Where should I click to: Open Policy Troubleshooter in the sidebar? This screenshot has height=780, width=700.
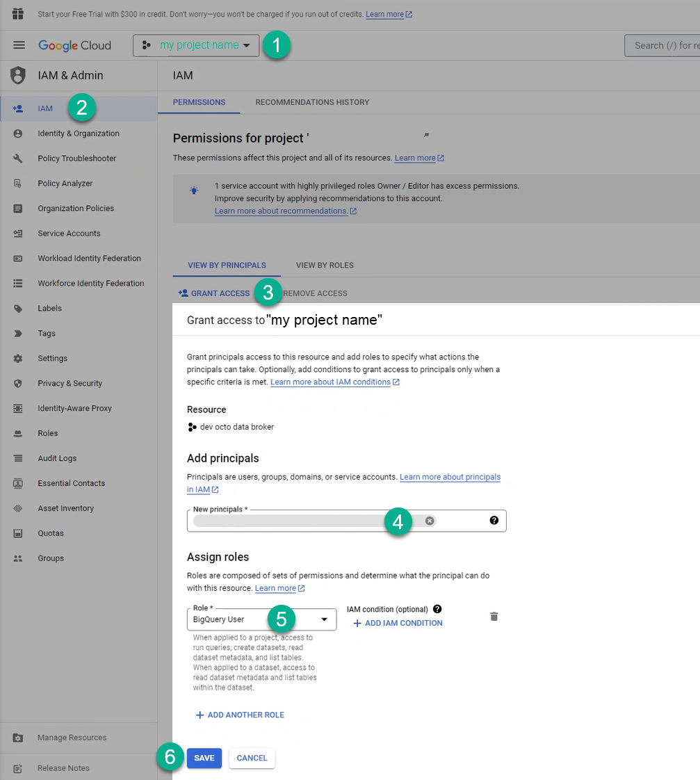[x=79, y=159]
